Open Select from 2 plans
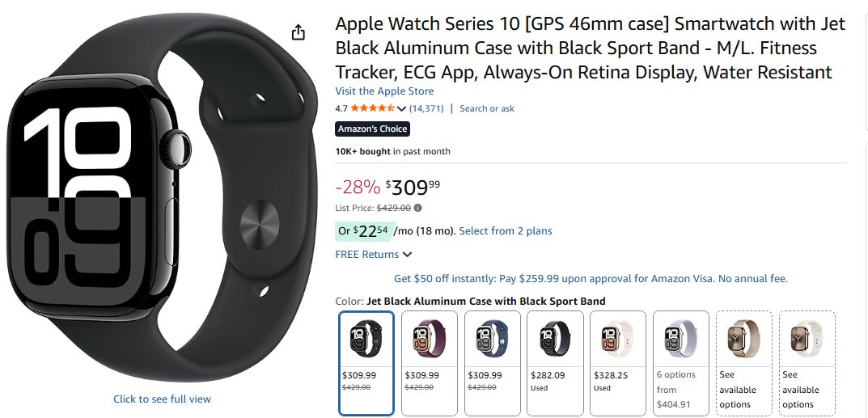This screenshot has width=868, height=418. [x=505, y=231]
